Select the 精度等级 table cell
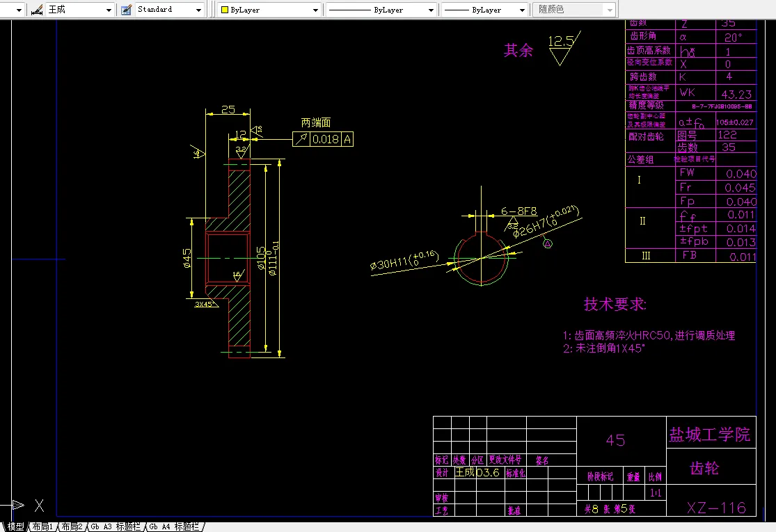776x532 pixels. (x=650, y=105)
